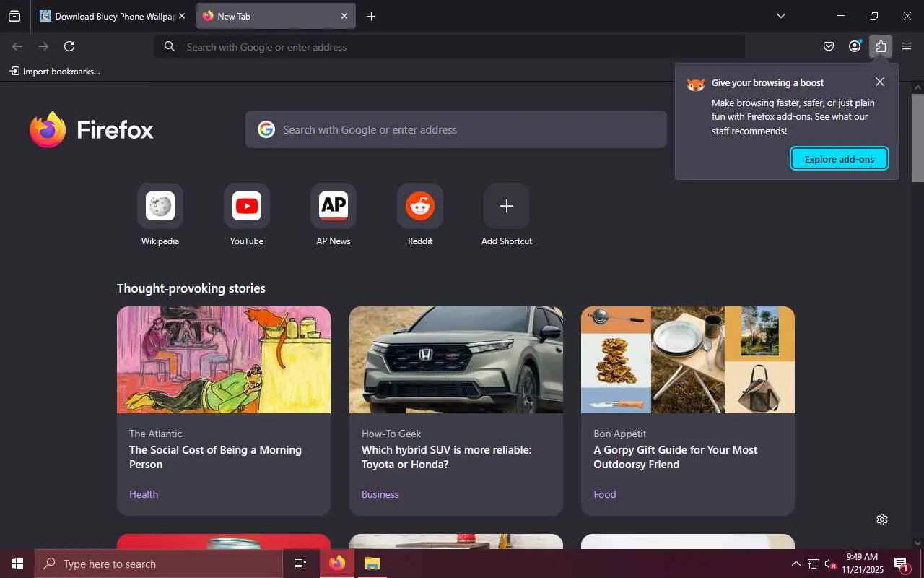The width and height of the screenshot is (924, 578).
Task: Open the notification center icon
Action: click(902, 564)
